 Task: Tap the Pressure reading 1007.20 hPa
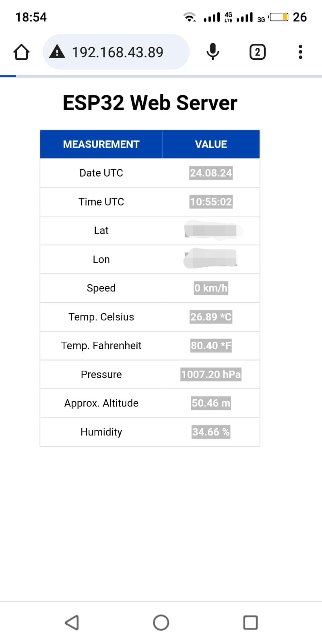tap(211, 374)
